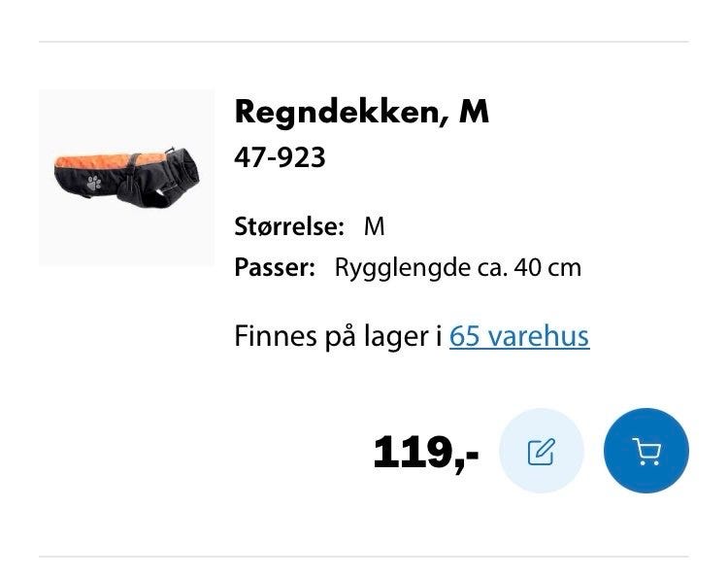728x577 pixels.
Task: Open the edit note pencil icon
Action: pyautogui.click(x=541, y=451)
